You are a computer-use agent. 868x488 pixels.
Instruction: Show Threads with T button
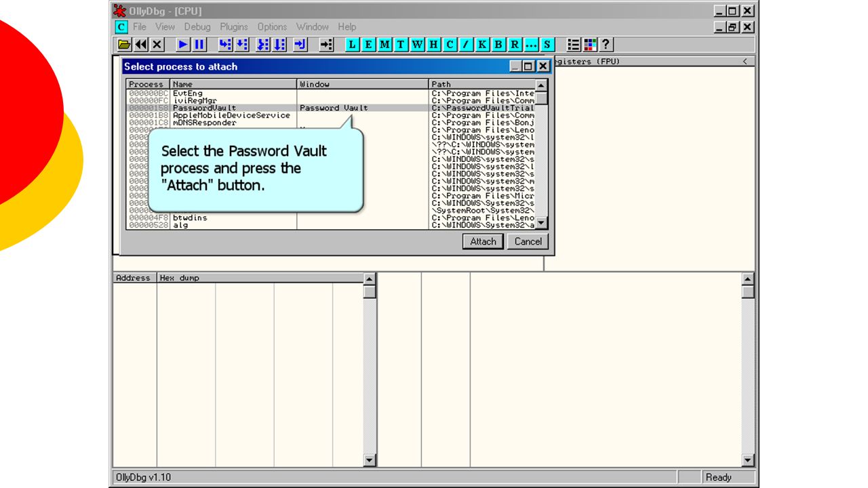pyautogui.click(x=401, y=44)
